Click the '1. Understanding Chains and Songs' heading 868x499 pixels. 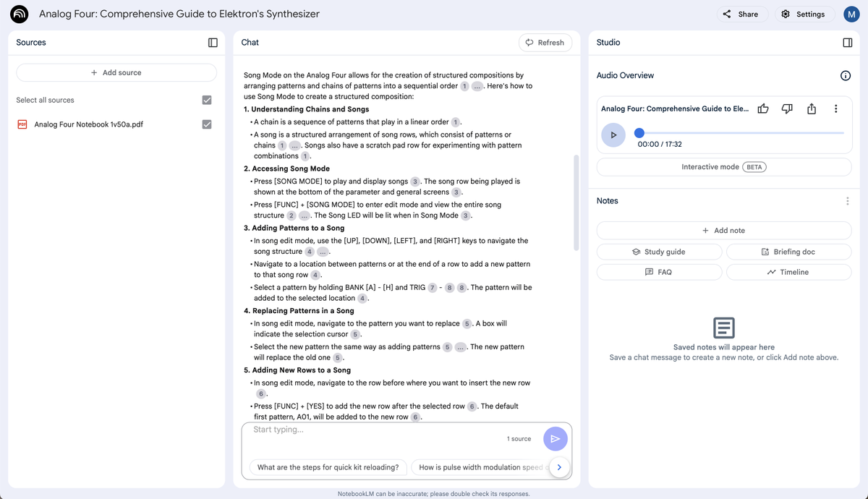[307, 109]
